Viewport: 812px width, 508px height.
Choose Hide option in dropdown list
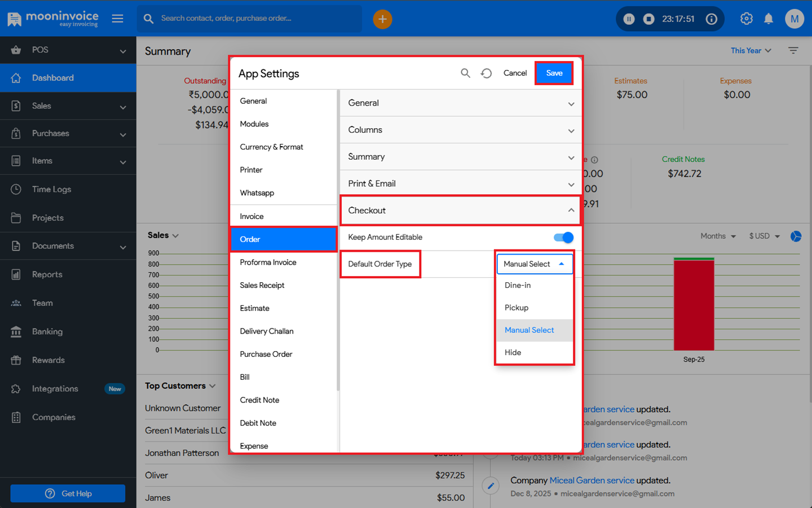[x=513, y=352]
